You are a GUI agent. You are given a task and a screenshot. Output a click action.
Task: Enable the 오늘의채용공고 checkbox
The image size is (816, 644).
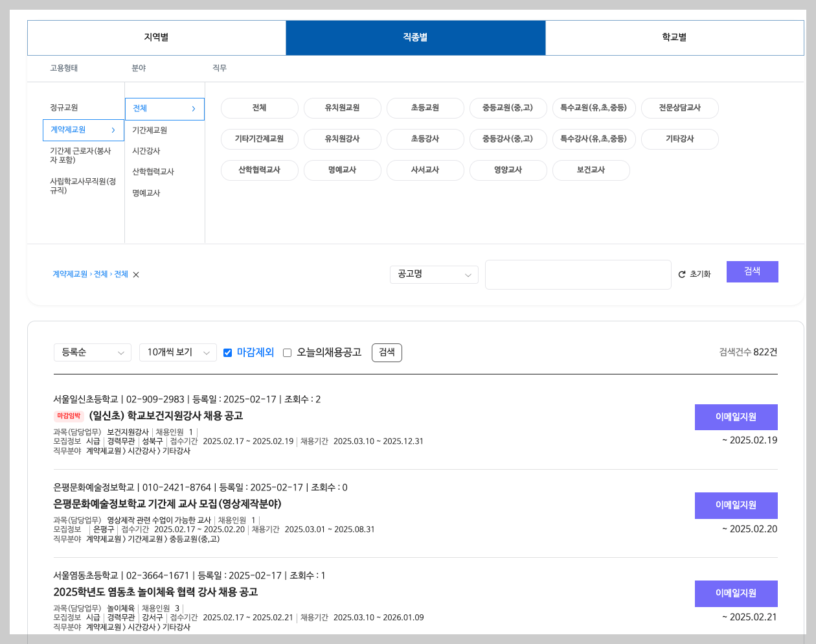(x=286, y=352)
